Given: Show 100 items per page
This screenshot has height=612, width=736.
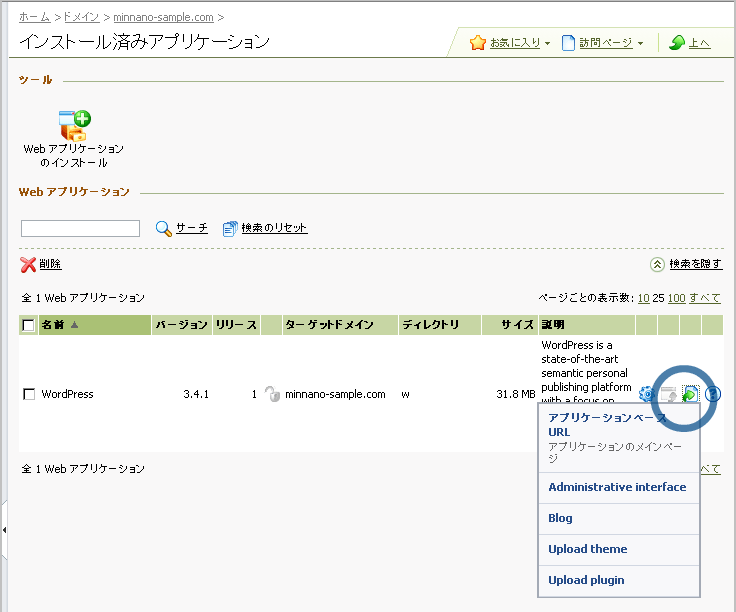Looking at the screenshot, I should click(676, 298).
